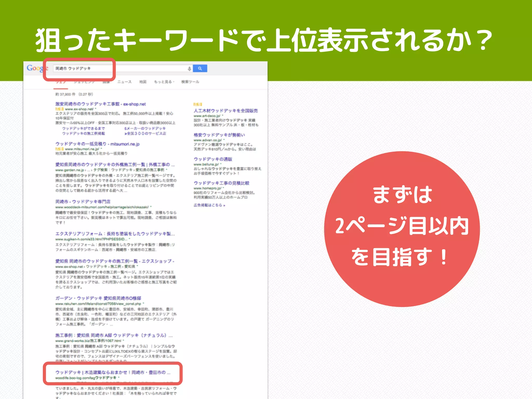Switch to the 地図 tab
The height and width of the screenshot is (399, 532).
(x=143, y=82)
